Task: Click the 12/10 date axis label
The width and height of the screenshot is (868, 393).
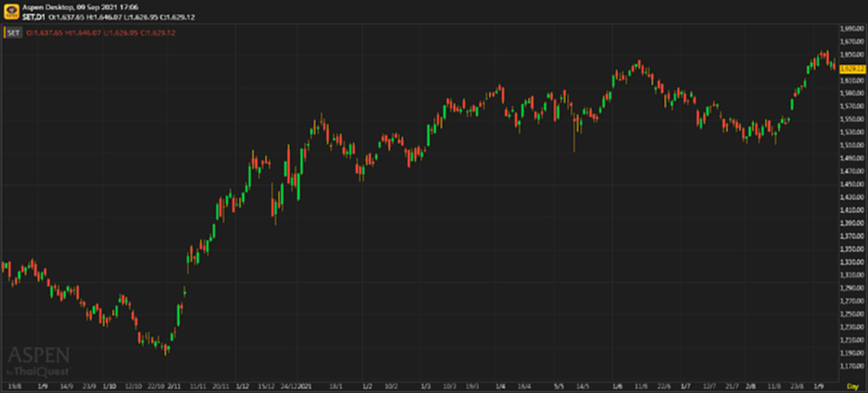Action: pyautogui.click(x=134, y=386)
